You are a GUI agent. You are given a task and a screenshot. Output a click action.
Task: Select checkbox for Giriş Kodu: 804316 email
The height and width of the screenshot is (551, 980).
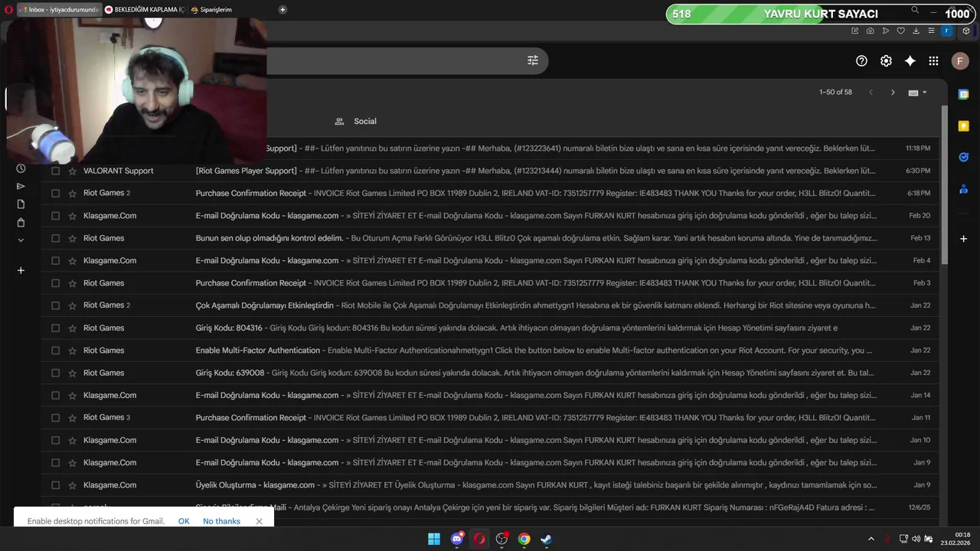click(55, 328)
